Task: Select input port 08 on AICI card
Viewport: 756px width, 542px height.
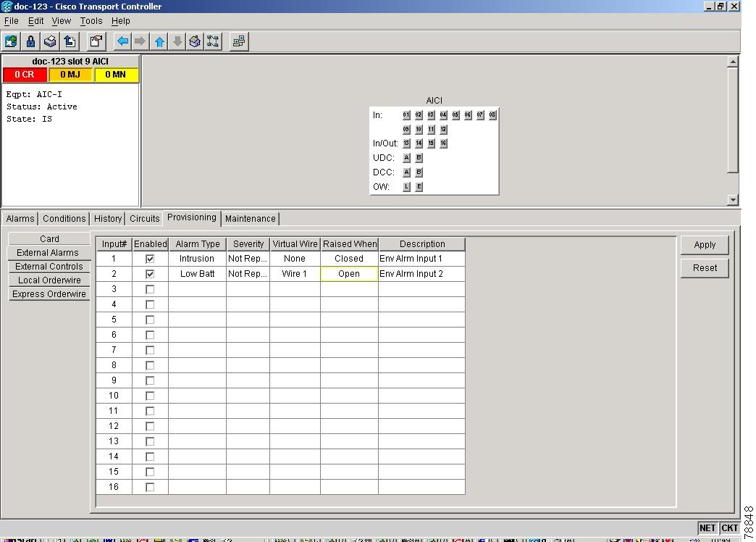Action: point(492,115)
